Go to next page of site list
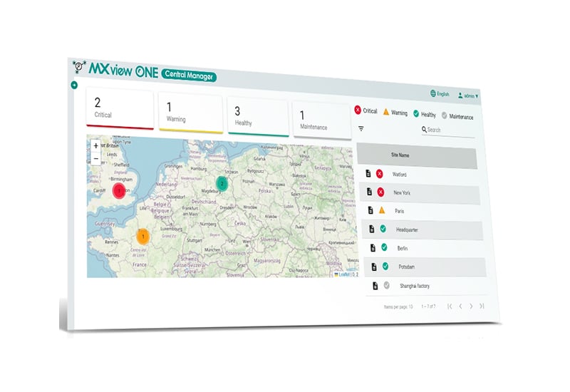Image resolution: width=570 pixels, height=392 pixels. point(471,306)
